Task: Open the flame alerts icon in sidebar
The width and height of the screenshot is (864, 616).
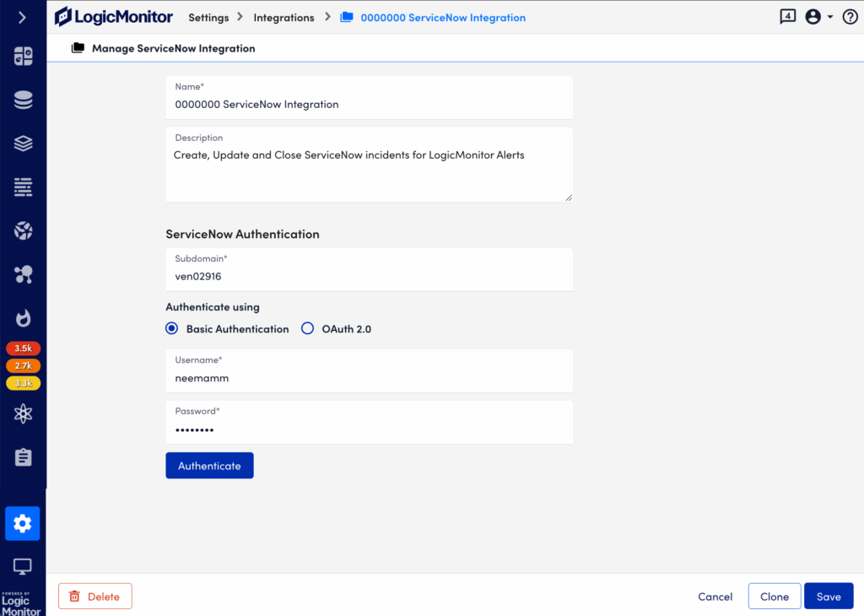Action: [23, 317]
